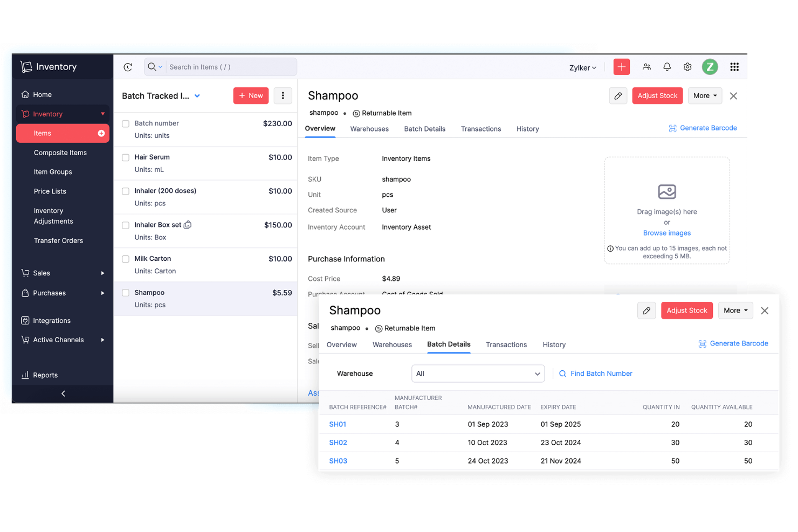Screen dimensions: 798x532
Task: Click Generate Barcode icon for Shampoo
Action: [702, 343]
